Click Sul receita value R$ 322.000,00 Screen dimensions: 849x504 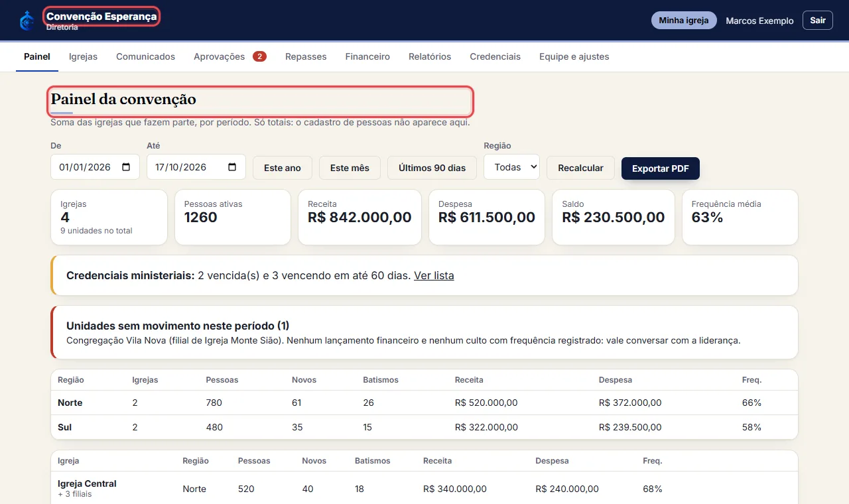click(x=486, y=427)
